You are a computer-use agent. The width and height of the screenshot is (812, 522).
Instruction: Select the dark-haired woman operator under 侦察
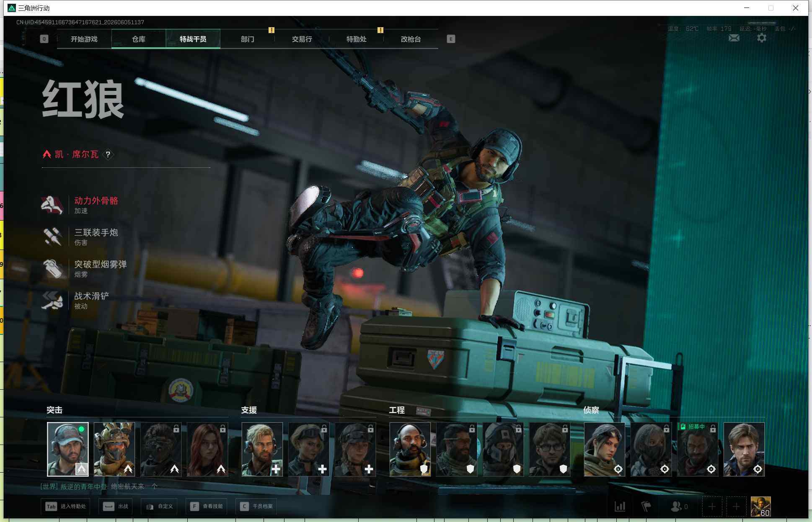pyautogui.click(x=605, y=449)
